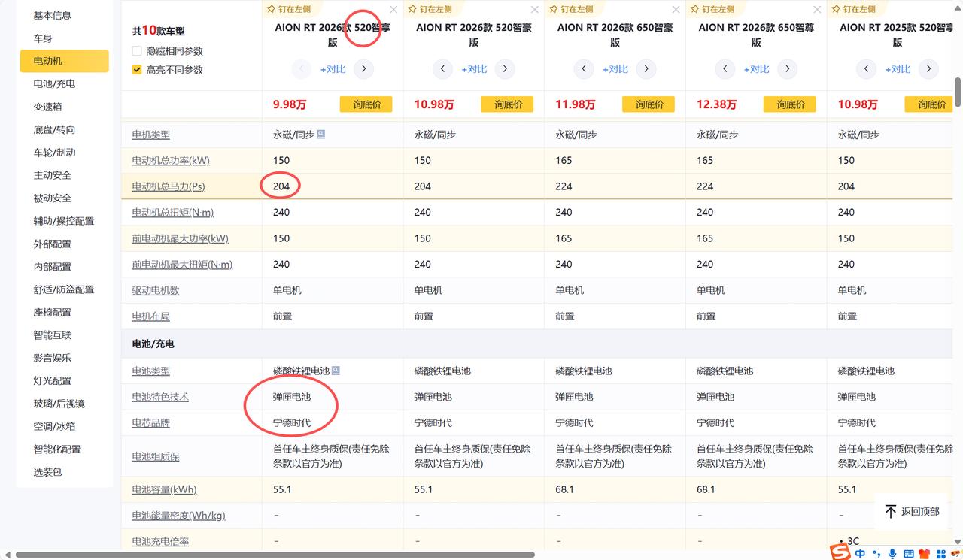
Task: Navigate to 底盘/转向 in sidebar
Action: 54,129
